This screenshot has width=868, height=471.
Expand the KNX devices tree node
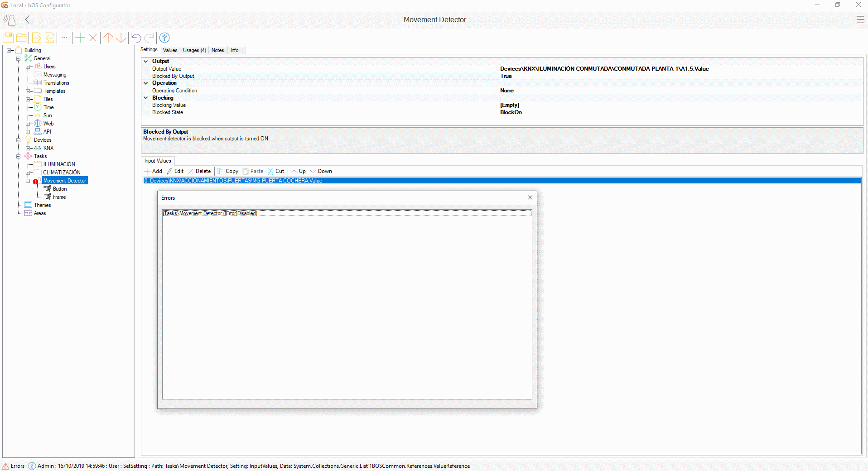pos(28,148)
